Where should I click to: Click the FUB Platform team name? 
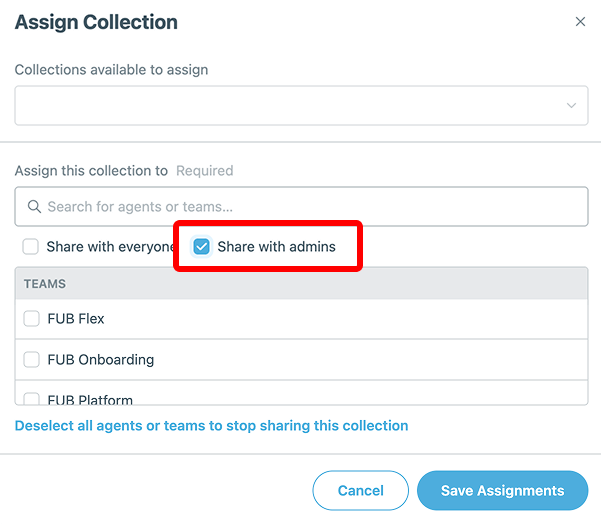(x=90, y=400)
